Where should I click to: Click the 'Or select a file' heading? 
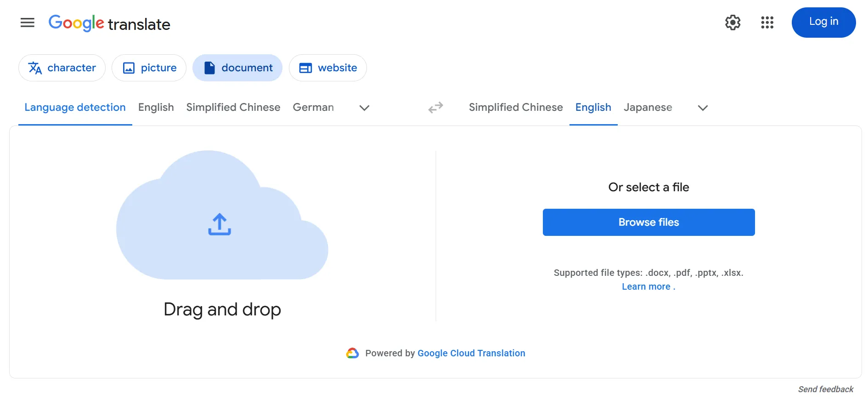pos(648,187)
